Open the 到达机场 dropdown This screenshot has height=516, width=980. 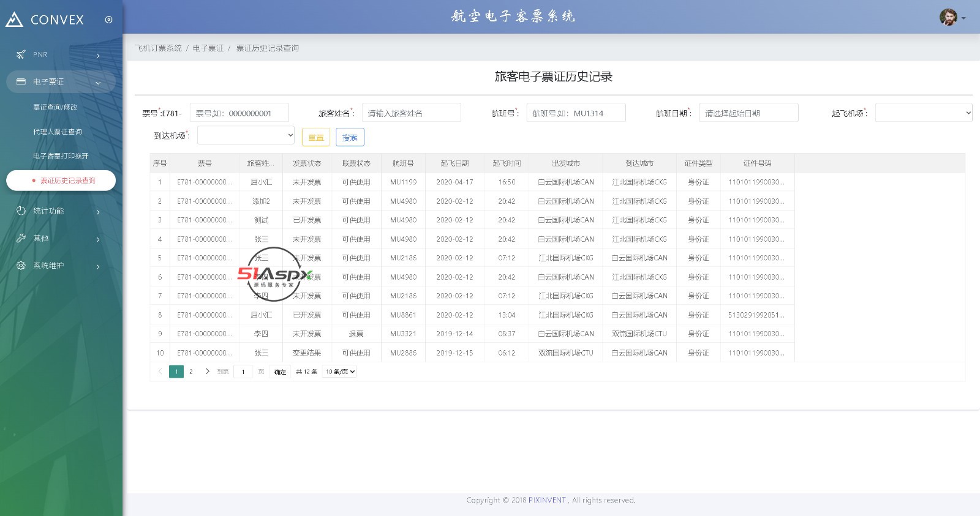(x=246, y=135)
